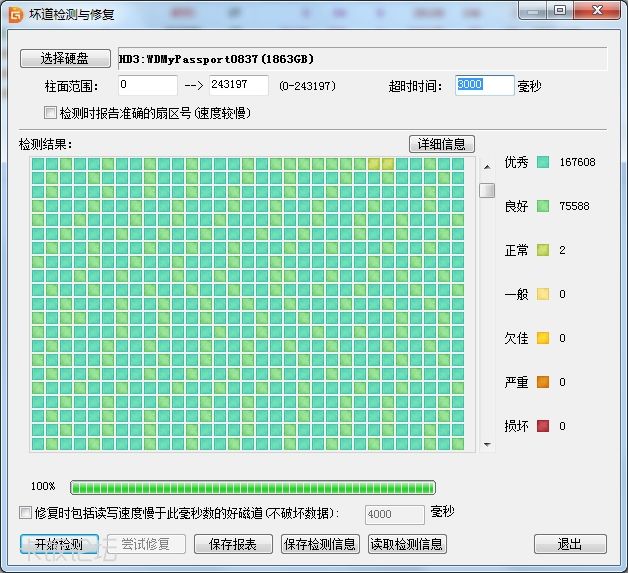
Task: Click the 严重 orange color swatch
Action: tap(543, 382)
